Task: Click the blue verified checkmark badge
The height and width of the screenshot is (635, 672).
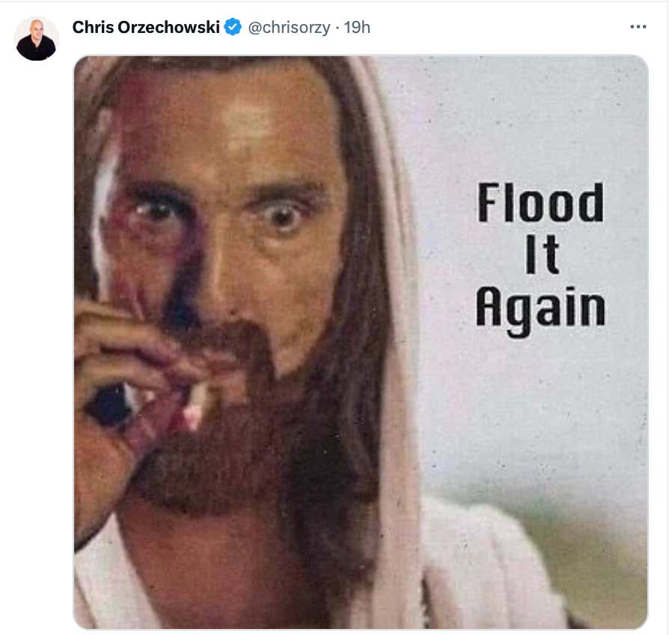Action: [x=233, y=27]
